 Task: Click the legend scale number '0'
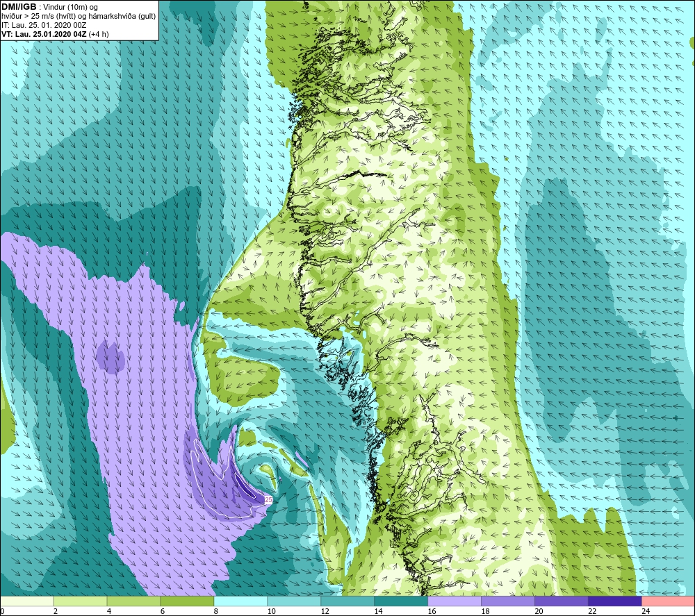coord(2,611)
